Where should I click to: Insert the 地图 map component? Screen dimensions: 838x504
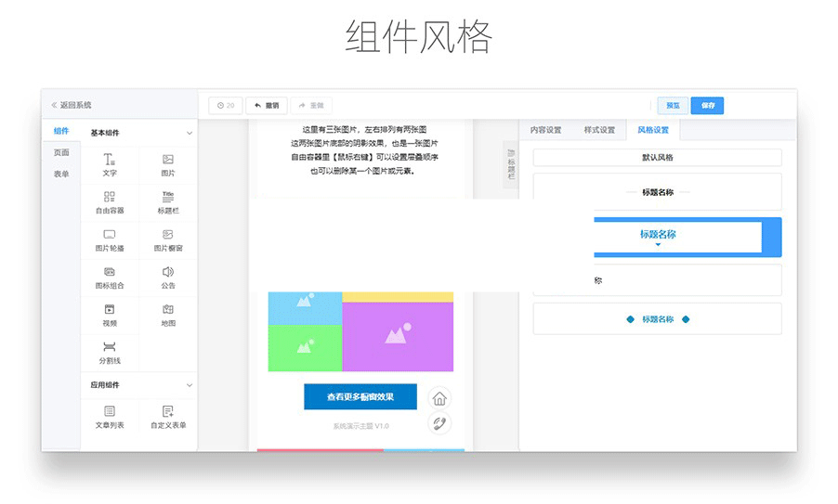[x=168, y=310]
